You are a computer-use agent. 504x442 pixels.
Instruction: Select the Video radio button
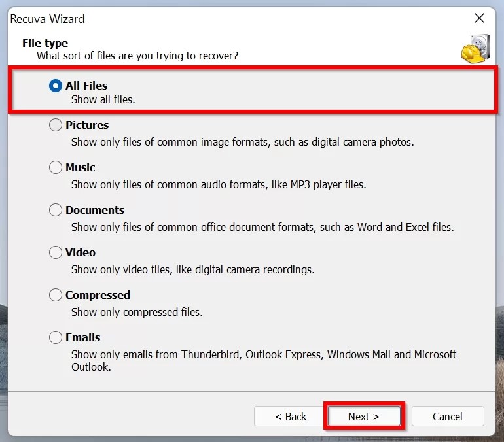tap(55, 252)
